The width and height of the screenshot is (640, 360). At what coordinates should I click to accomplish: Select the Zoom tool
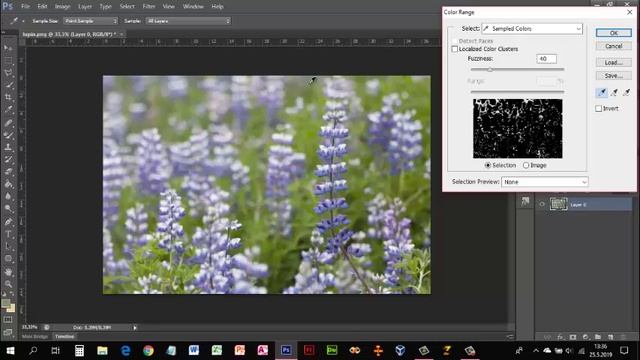(8, 284)
